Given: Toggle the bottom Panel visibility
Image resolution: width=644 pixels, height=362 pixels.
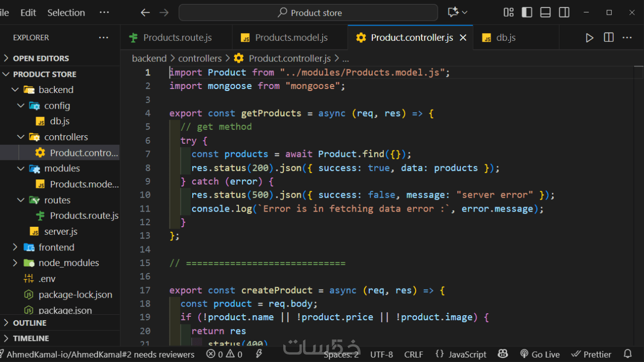Looking at the screenshot, I should [545, 13].
